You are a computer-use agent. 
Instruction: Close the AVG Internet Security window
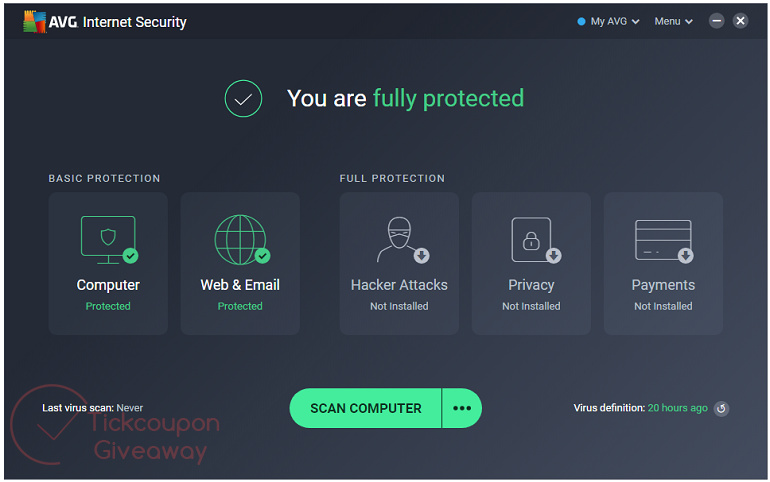(740, 21)
